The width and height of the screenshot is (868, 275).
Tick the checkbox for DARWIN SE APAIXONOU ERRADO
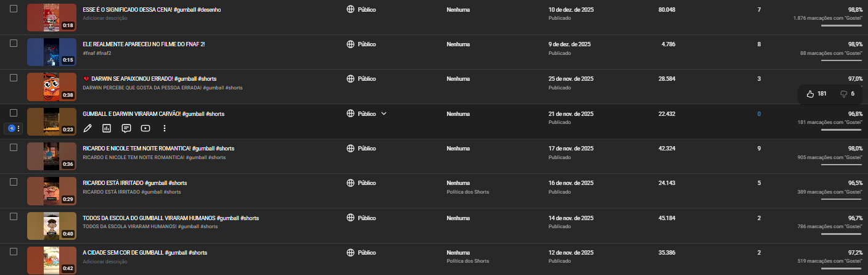tap(14, 78)
